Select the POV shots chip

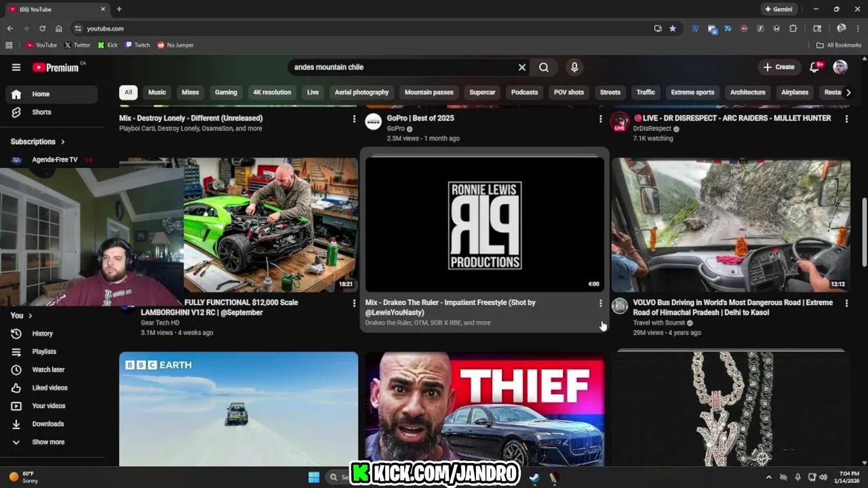coord(569,92)
